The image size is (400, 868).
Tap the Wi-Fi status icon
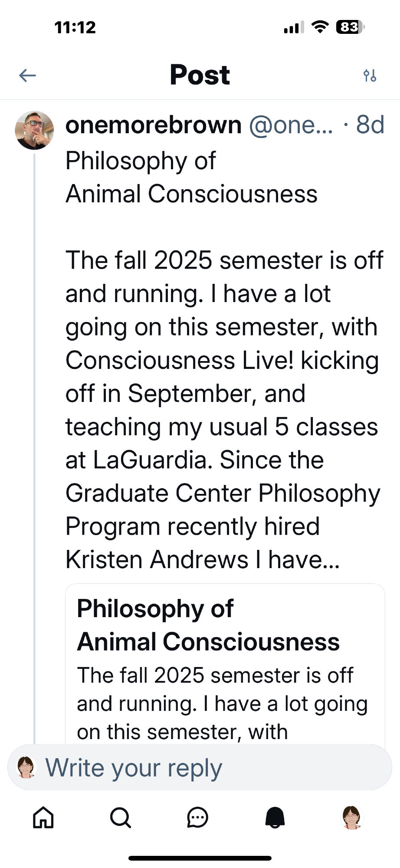point(320,27)
